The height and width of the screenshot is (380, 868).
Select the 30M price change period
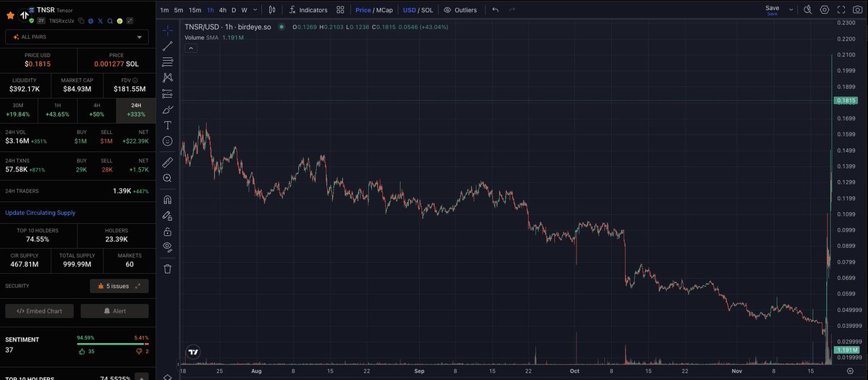pos(18,109)
